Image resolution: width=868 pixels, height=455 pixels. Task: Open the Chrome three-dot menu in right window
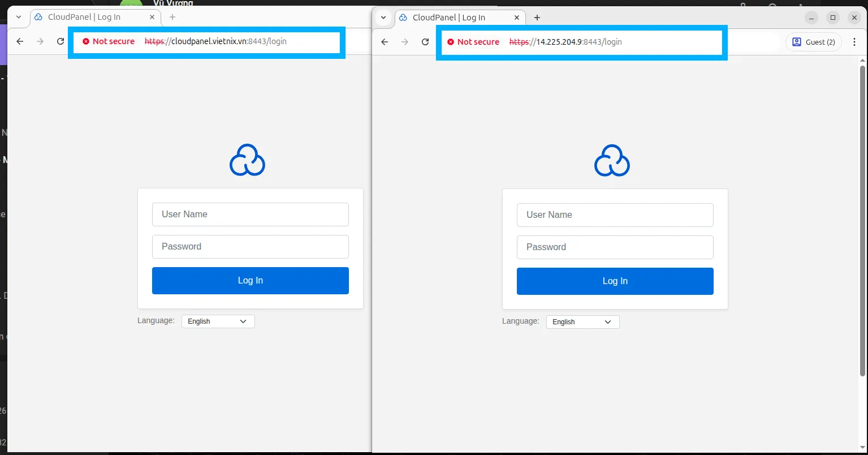[x=854, y=42]
